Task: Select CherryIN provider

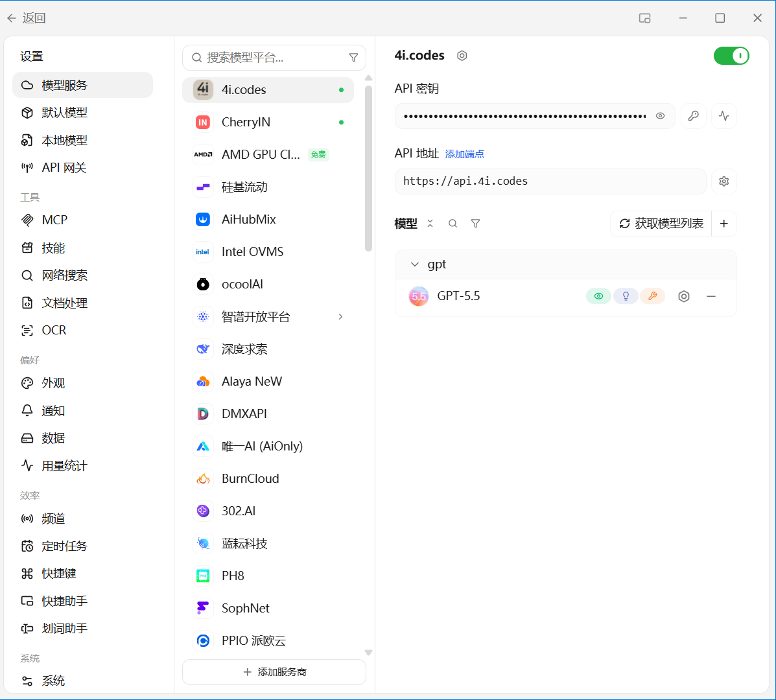Action: 268,122
